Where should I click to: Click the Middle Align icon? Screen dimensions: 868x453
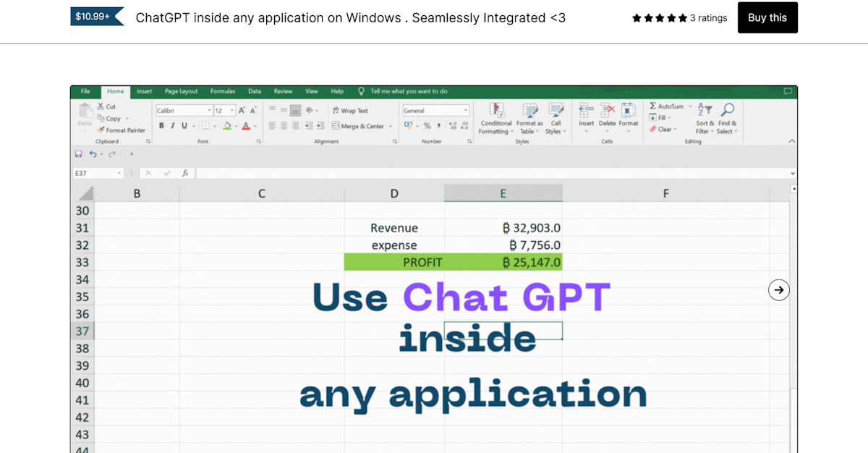(x=284, y=111)
